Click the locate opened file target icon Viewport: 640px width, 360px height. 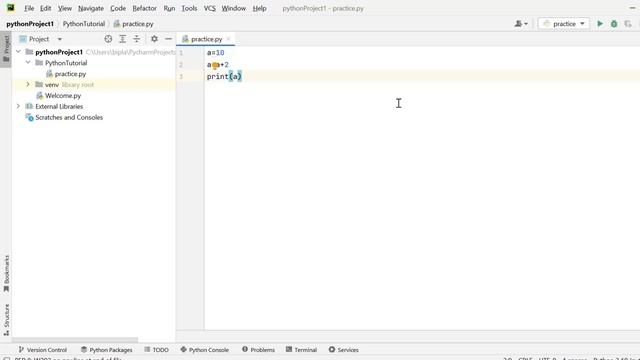[108, 39]
